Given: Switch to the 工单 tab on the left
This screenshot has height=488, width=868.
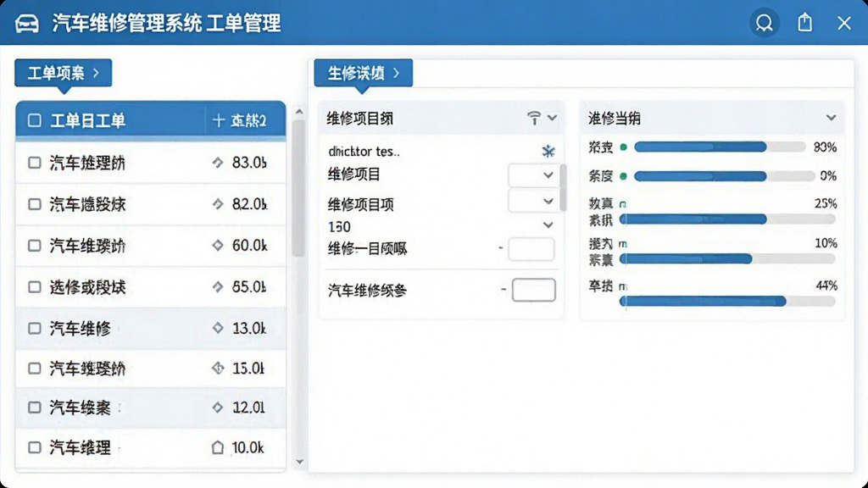Looking at the screenshot, I should pos(63,73).
